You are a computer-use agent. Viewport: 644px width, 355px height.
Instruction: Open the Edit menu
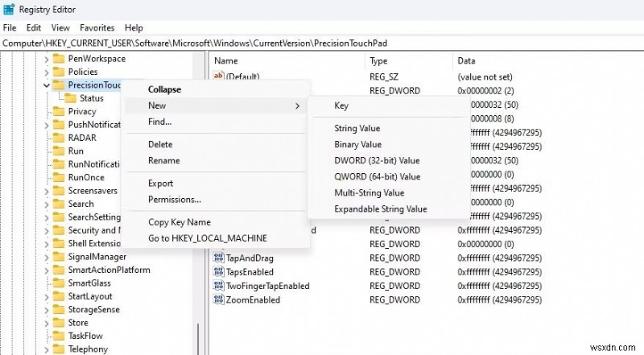pyautogui.click(x=34, y=27)
